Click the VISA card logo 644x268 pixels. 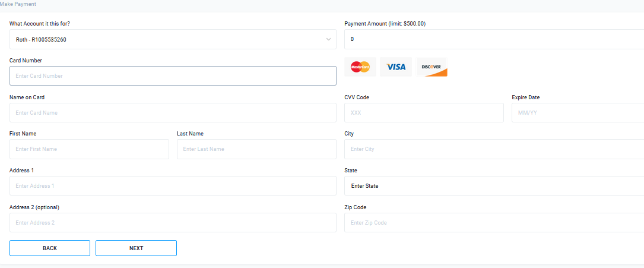point(396,67)
